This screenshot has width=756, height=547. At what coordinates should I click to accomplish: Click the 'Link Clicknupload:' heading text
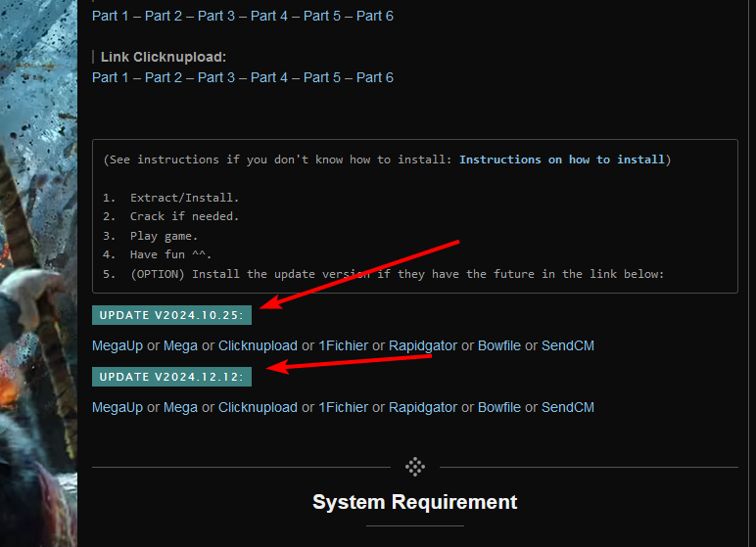coord(164,57)
